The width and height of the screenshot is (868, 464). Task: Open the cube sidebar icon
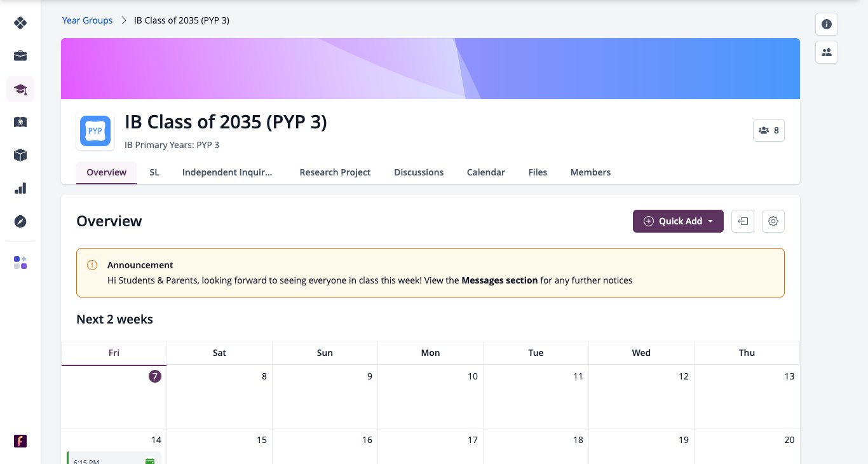20,155
